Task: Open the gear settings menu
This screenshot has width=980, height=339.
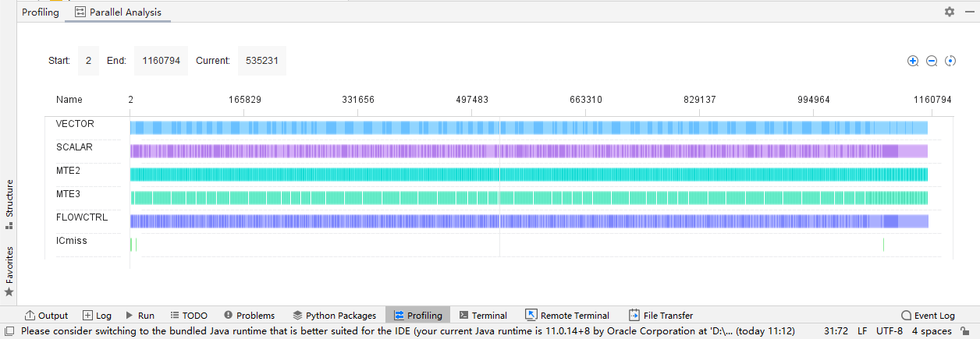Action: [x=950, y=12]
